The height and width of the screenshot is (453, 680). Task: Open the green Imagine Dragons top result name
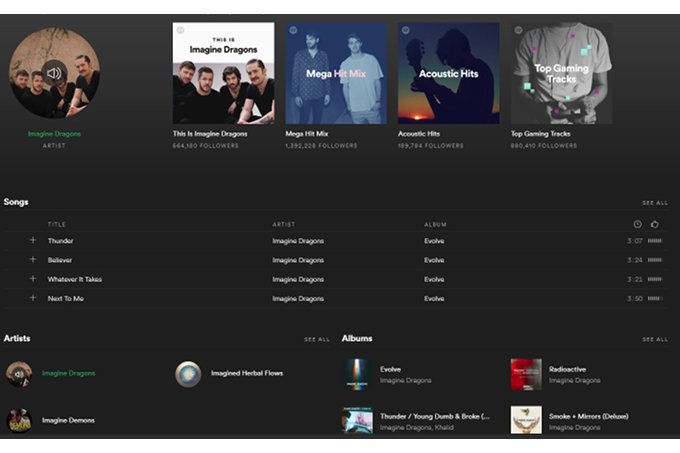[54, 134]
